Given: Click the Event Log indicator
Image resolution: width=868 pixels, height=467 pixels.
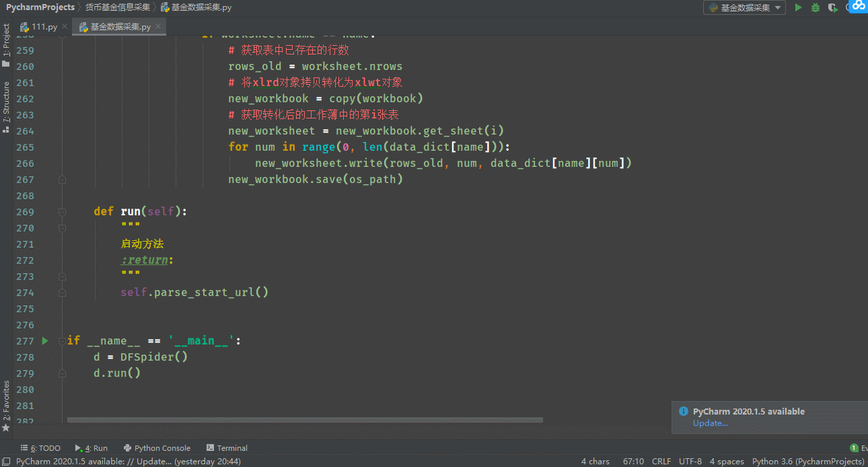Looking at the screenshot, I should [x=859, y=448].
